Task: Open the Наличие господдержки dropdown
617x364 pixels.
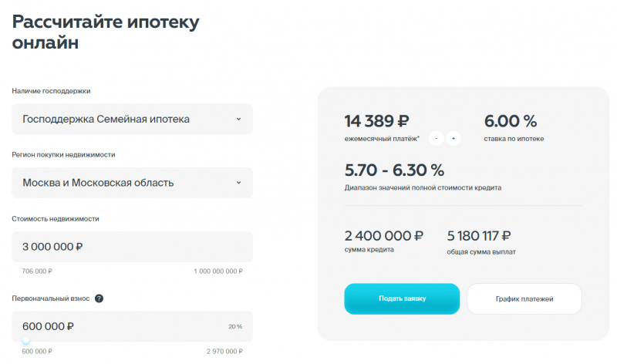Action: 132,119
